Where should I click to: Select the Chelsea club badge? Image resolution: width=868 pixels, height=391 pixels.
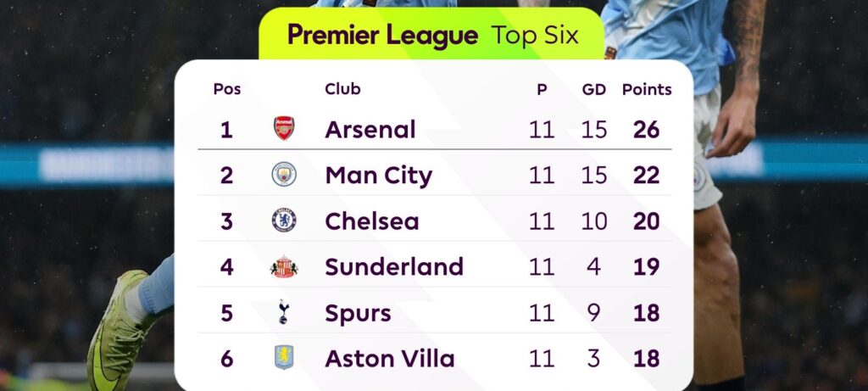coord(284,221)
